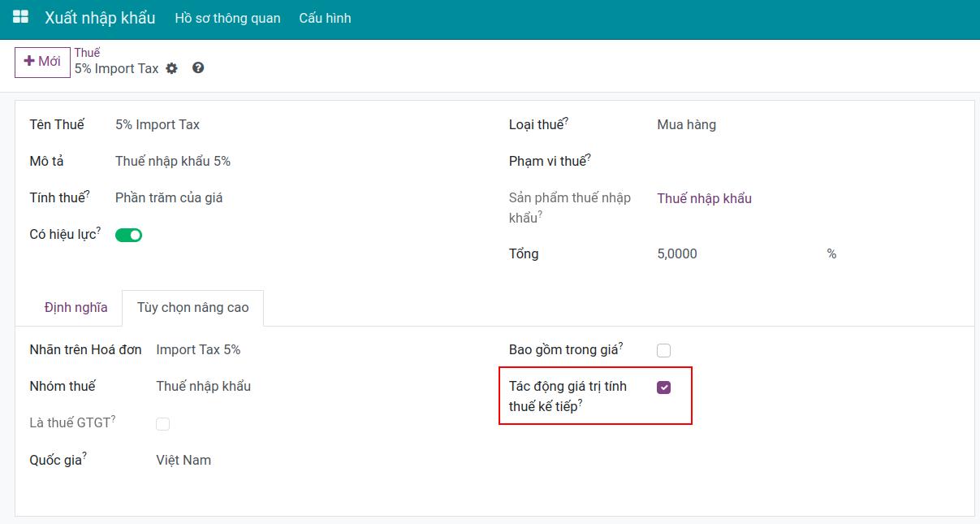
Task: Check the Bao gồm trong giá checkbox
Action: 663,350
